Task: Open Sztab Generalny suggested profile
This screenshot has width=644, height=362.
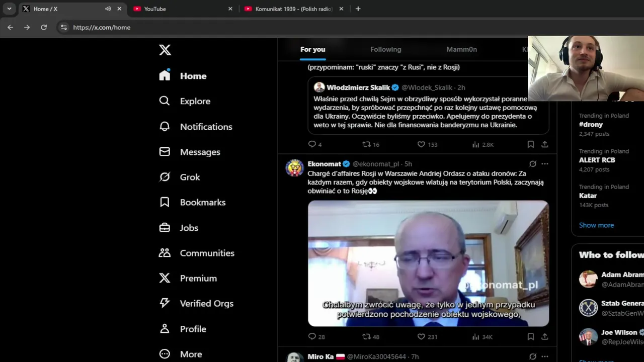Action: pyautogui.click(x=611, y=308)
